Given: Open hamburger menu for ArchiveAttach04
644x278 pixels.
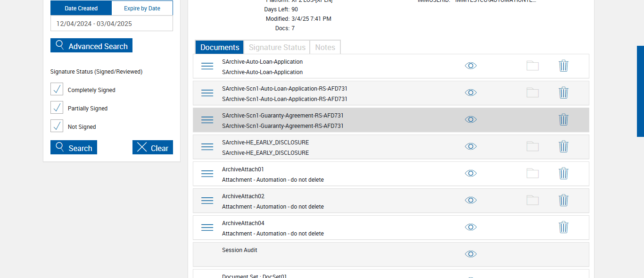Looking at the screenshot, I should point(207,227).
